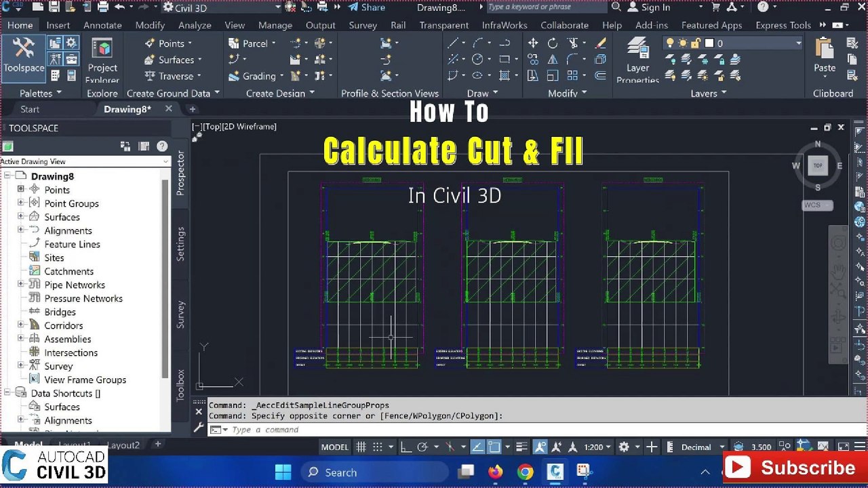The height and width of the screenshot is (488, 868).
Task: Toggle lineweight display in status bar
Action: tap(521, 447)
